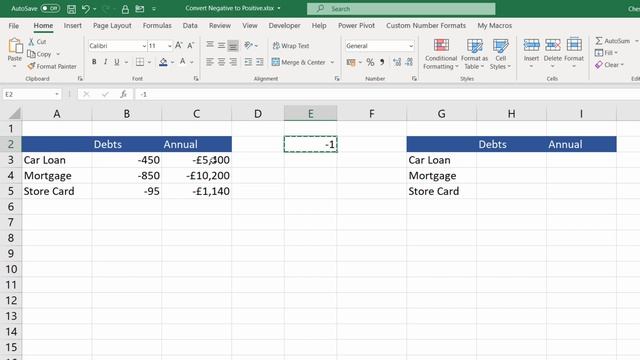The image size is (640, 360).
Task: Open the Font Color dropdown arrow
Action: pos(191,62)
